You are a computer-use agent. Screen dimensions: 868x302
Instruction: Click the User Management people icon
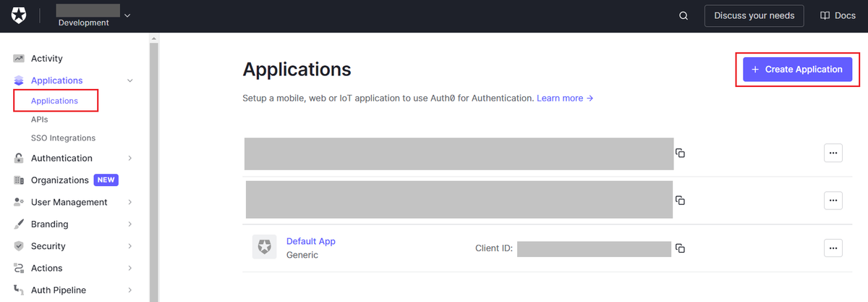tap(19, 203)
